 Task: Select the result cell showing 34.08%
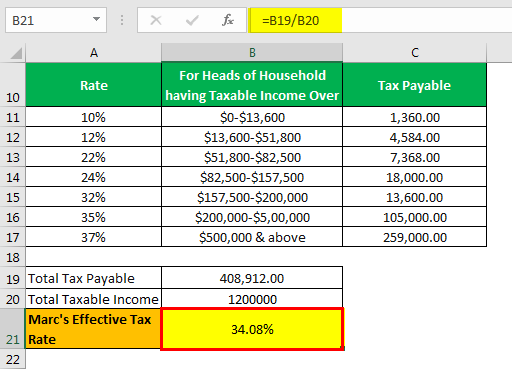click(252, 329)
